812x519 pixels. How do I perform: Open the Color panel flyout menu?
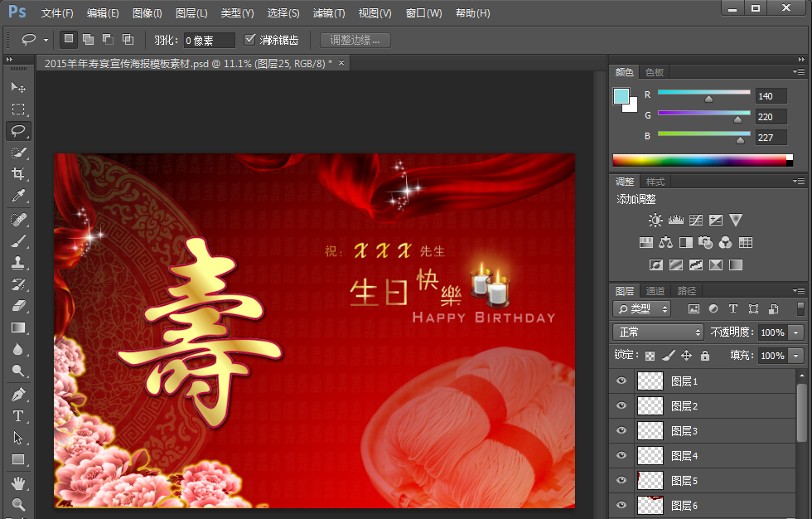799,71
